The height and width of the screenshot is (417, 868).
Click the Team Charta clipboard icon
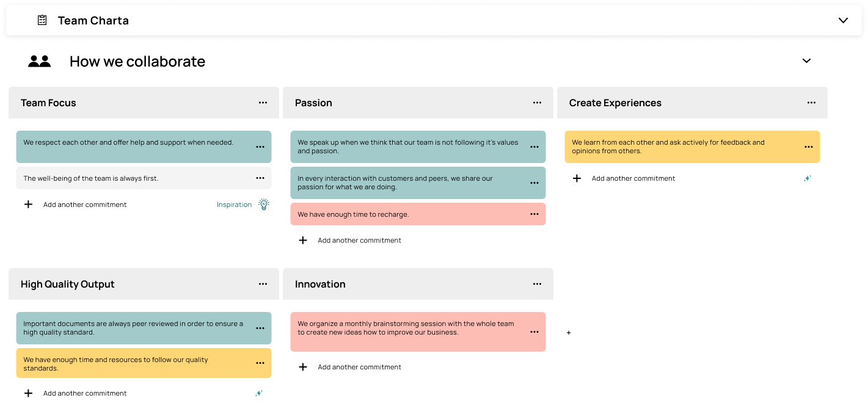click(x=42, y=20)
